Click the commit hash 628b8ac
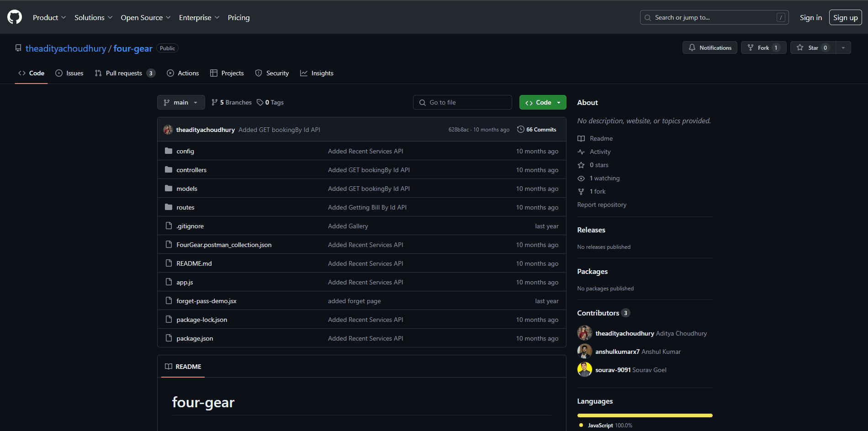Viewport: 868px width, 431px height. tap(459, 130)
